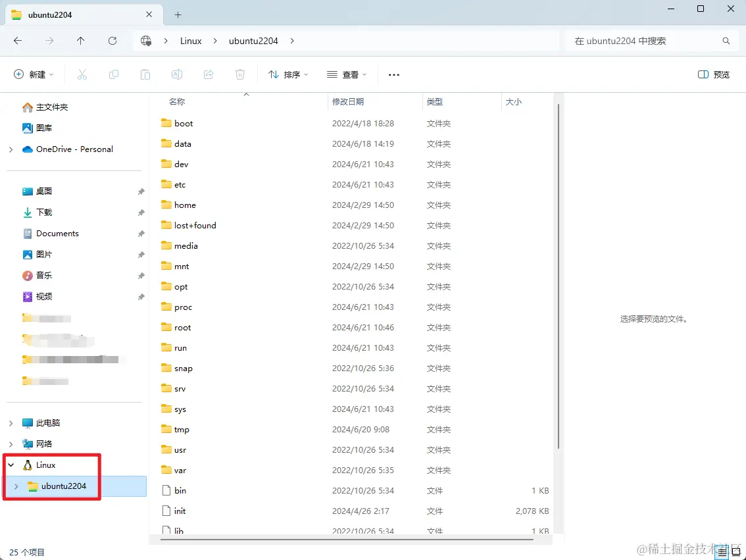Screen dimensions: 746x560
Task: Select the ubuntu2204 tab
Action: click(x=84, y=14)
